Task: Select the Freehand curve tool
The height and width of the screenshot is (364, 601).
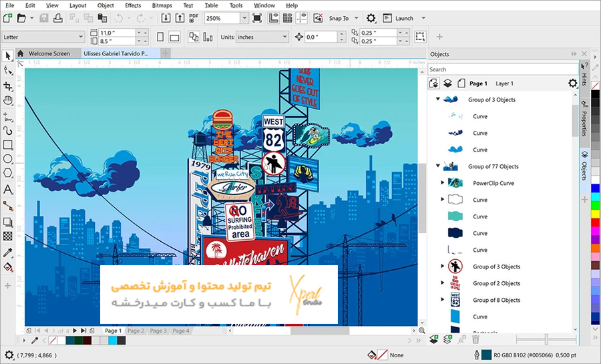Action: (7, 116)
